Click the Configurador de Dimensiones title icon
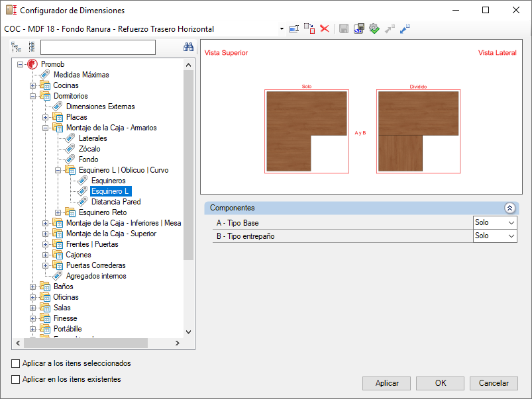Screen dimensions: 532x399 click(11, 10)
